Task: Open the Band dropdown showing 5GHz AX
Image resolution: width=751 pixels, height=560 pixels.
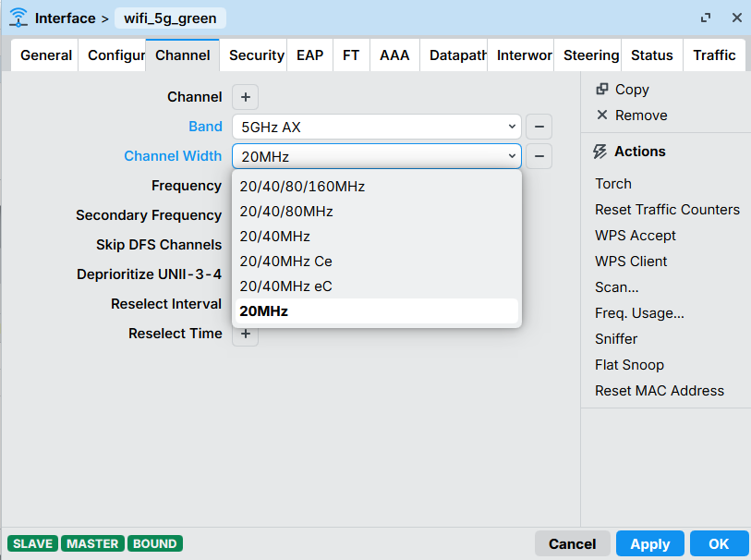Action: click(x=377, y=127)
